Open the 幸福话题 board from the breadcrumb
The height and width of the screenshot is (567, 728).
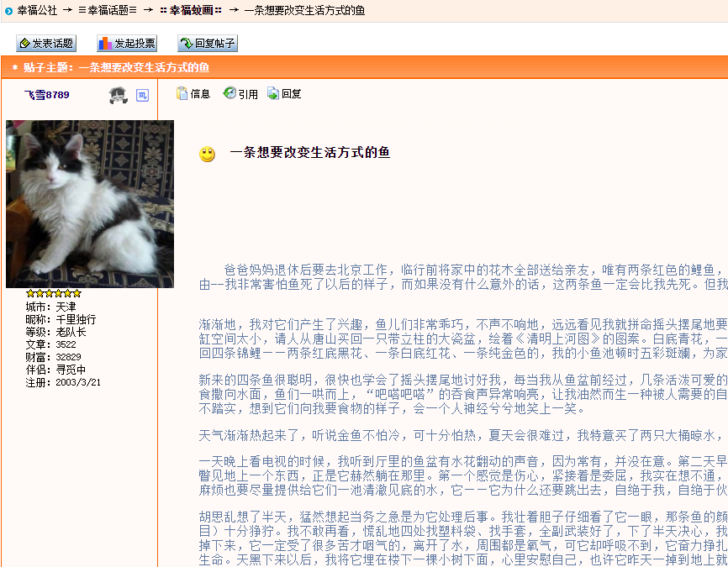pyautogui.click(x=107, y=12)
